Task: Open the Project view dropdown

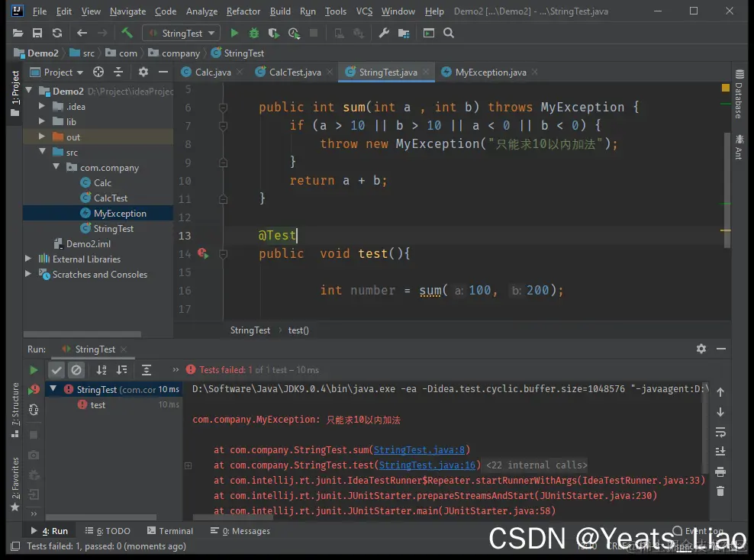Action: point(56,72)
